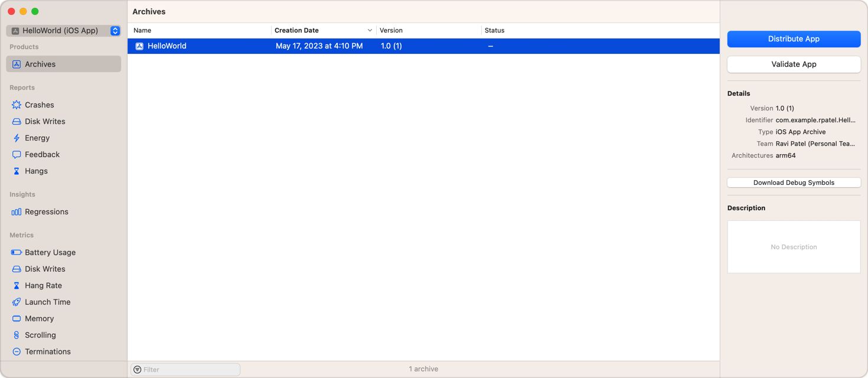View Terminations metrics
Viewport: 868px width, 378px height.
[64, 351]
